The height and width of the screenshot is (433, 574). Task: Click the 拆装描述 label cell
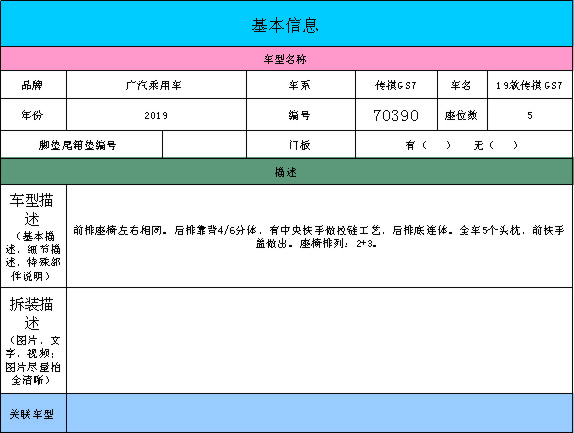33,340
